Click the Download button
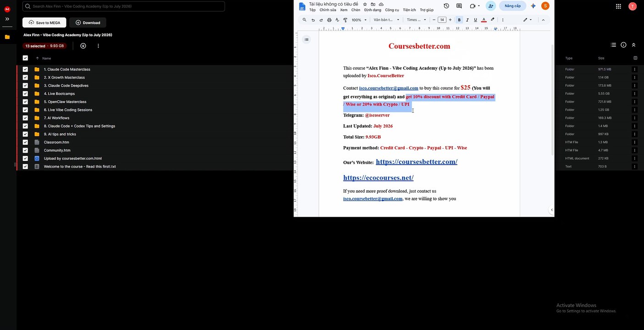The image size is (644, 330). tap(88, 22)
